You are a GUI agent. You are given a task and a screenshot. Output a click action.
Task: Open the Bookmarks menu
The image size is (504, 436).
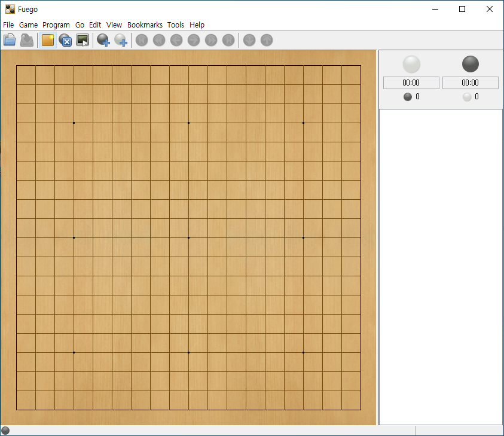pos(145,25)
